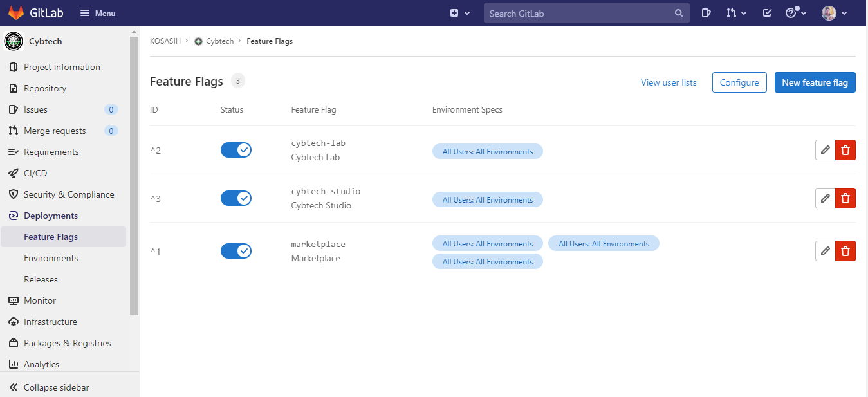Click the sidebar vertical scrollbar
Screen dimensions: 868x397
(134, 174)
